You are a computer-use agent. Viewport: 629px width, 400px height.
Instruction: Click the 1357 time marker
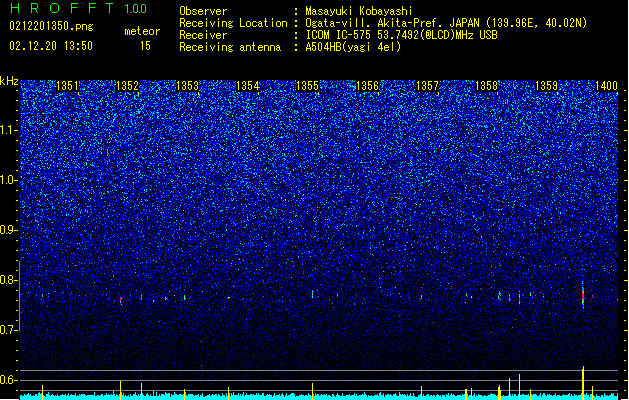click(427, 86)
